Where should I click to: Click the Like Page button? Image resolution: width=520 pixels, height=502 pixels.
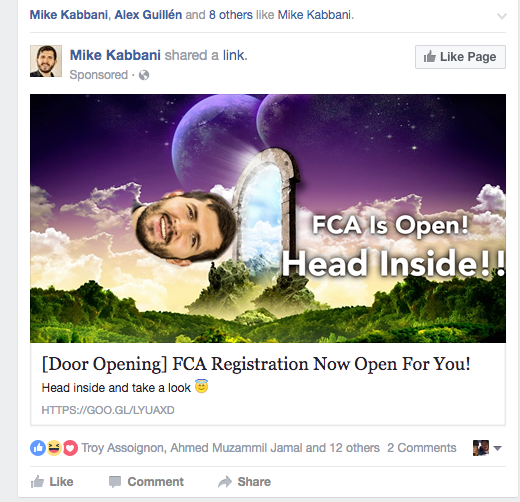[x=460, y=57]
